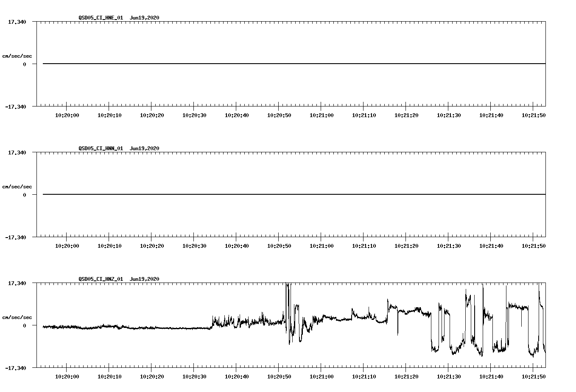Image resolution: width=576 pixels, height=392 pixels.
Task: Click the 10:20:40 time label under HNN plot
Action: [237, 246]
